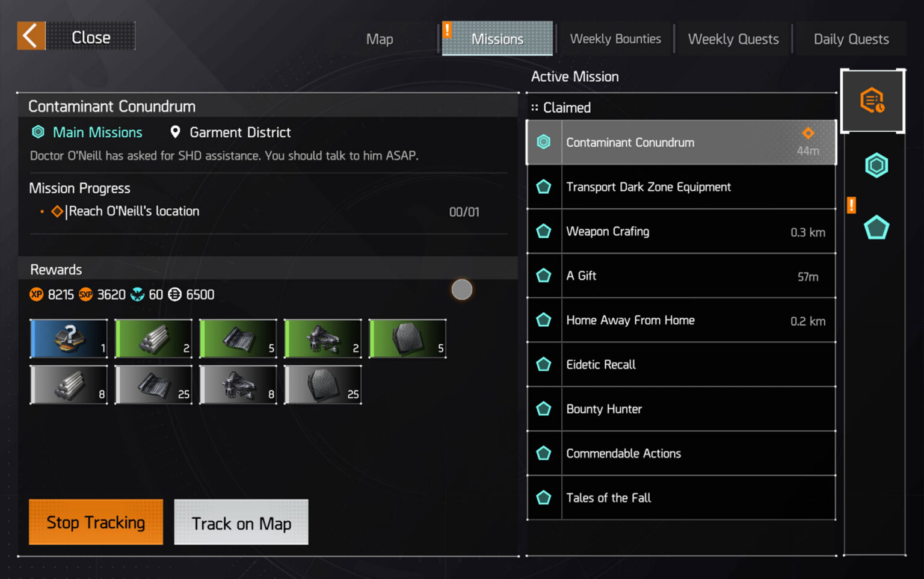Toggle the gray circle above the reward items
Image resolution: width=924 pixels, height=579 pixels.
(462, 289)
